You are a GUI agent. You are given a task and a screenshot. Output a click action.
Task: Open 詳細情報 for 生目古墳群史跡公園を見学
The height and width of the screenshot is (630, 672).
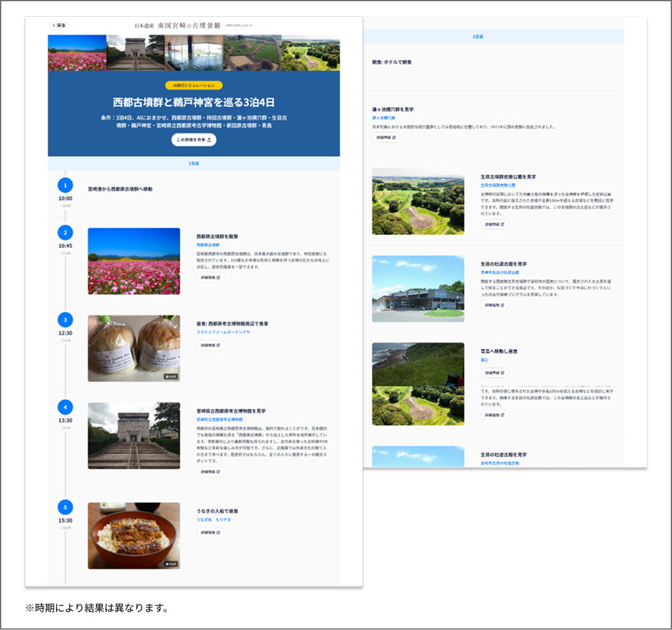pyautogui.click(x=494, y=224)
